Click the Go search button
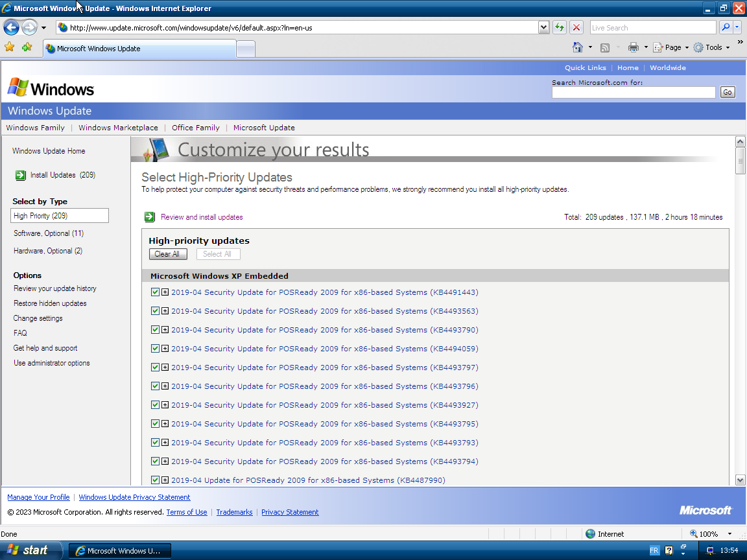 [727, 93]
